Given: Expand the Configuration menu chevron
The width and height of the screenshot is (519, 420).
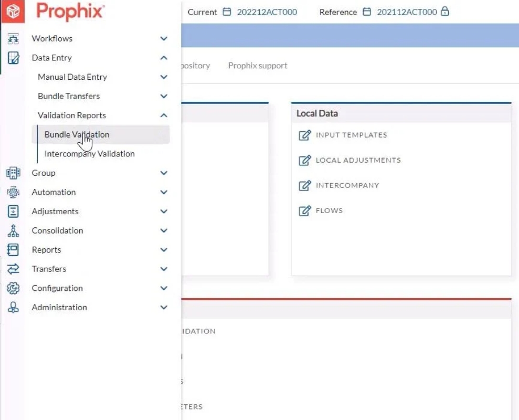Looking at the screenshot, I should (164, 288).
